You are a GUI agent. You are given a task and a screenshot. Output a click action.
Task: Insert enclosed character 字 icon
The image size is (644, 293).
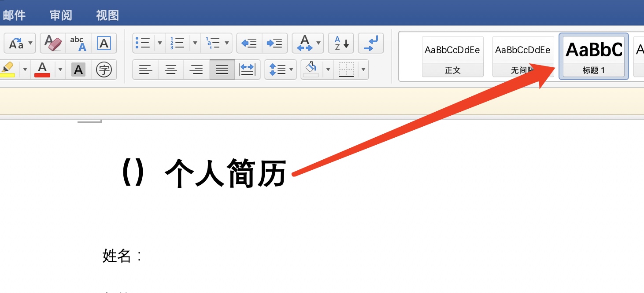coord(104,70)
